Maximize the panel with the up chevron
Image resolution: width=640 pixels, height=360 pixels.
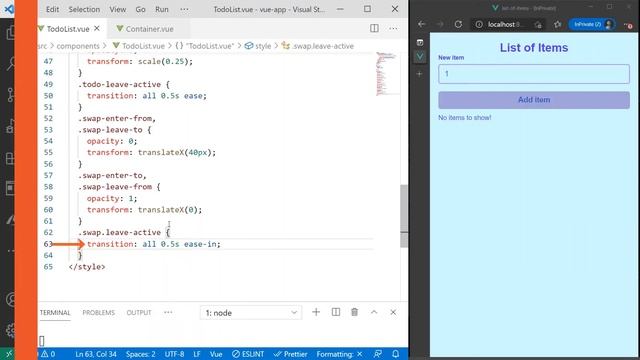click(374, 312)
